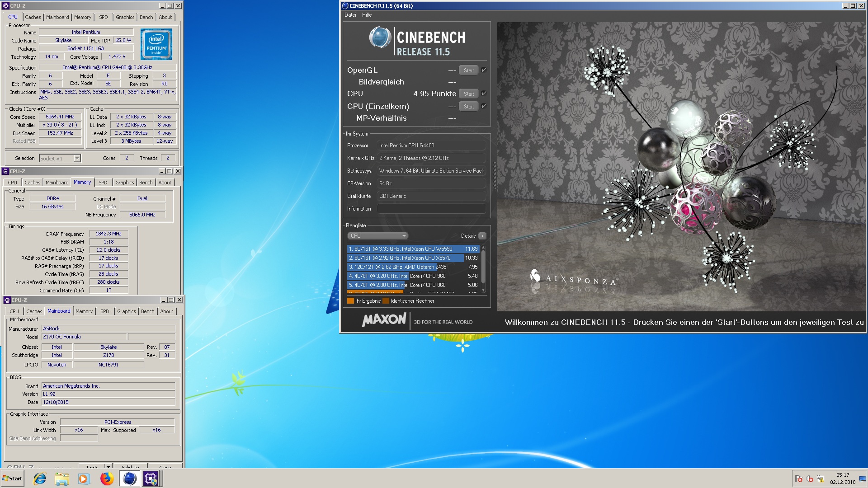Open the CPU ranking type dropdown
The image size is (868, 488).
(x=378, y=236)
